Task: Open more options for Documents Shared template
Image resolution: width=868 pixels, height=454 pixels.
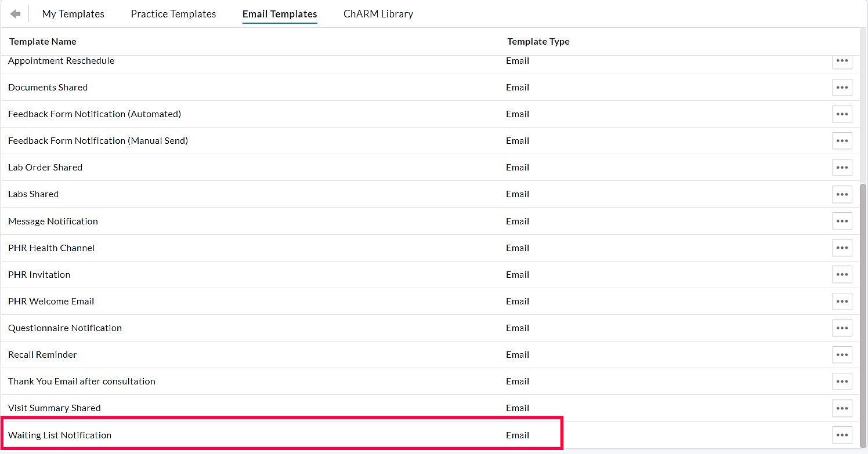Action: coord(842,88)
